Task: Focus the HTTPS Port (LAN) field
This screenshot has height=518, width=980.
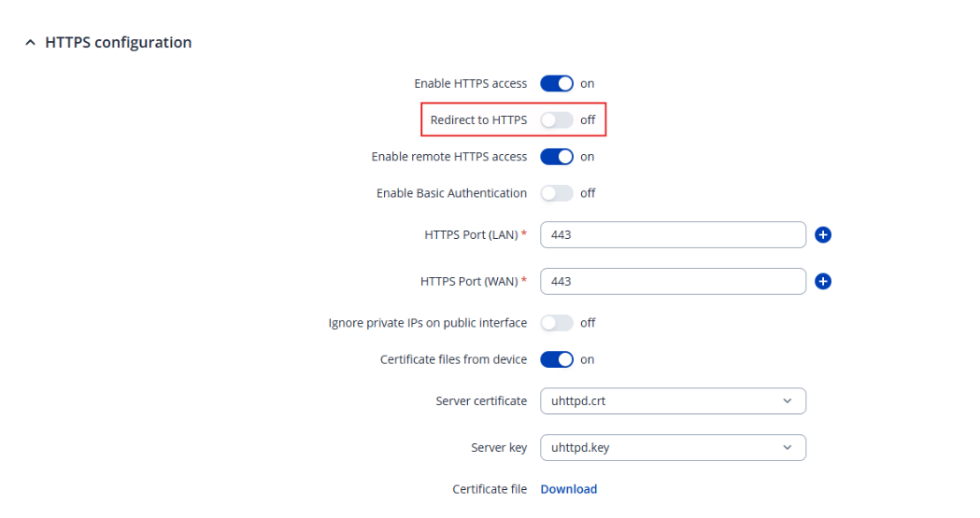Action: (x=673, y=235)
